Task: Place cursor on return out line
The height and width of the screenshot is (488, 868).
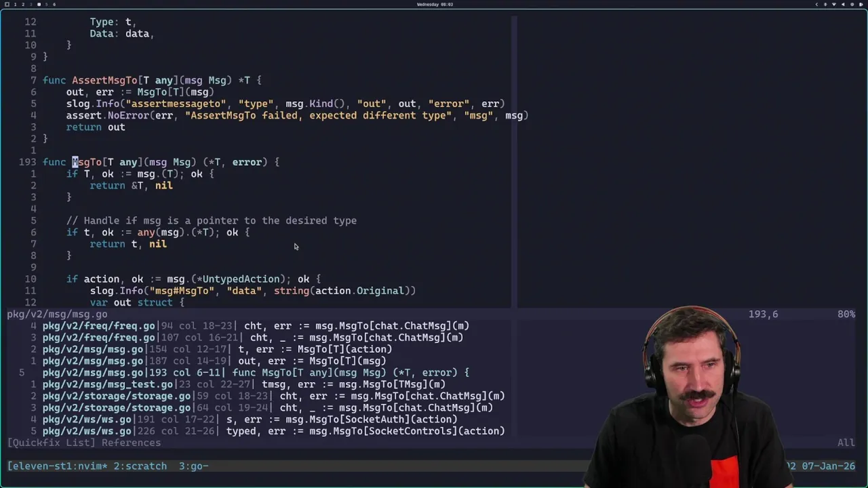Action: [x=96, y=127]
